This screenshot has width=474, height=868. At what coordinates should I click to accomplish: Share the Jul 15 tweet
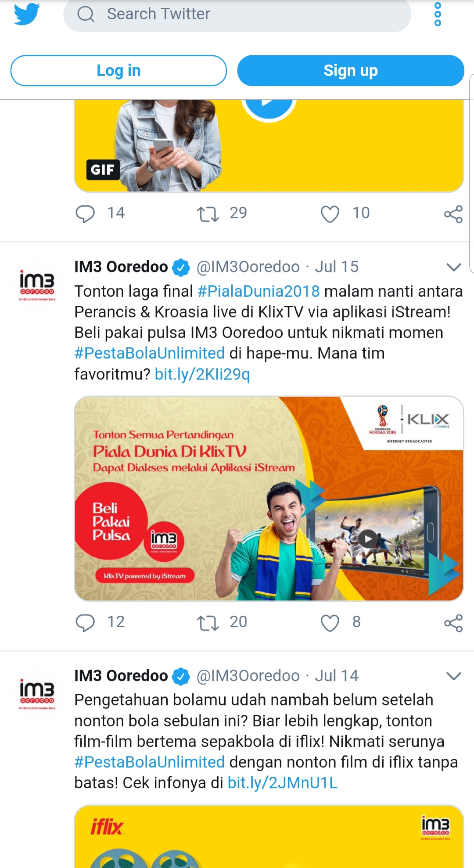pos(453,623)
